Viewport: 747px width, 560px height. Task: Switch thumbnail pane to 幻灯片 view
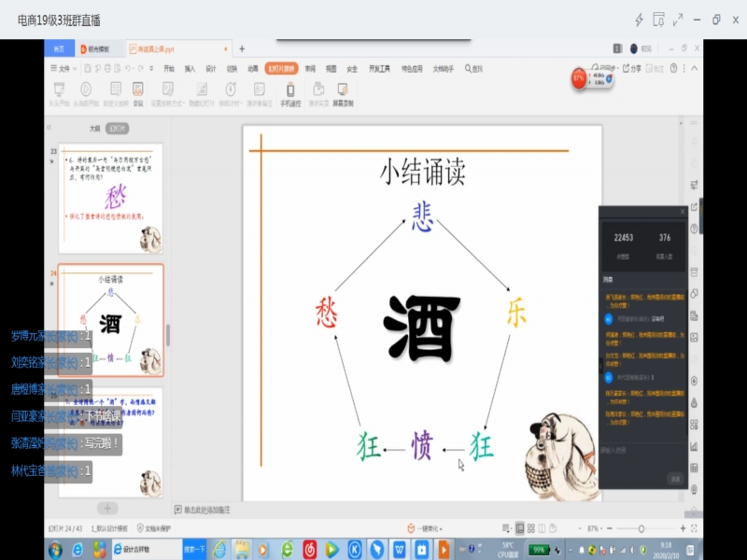click(x=118, y=129)
